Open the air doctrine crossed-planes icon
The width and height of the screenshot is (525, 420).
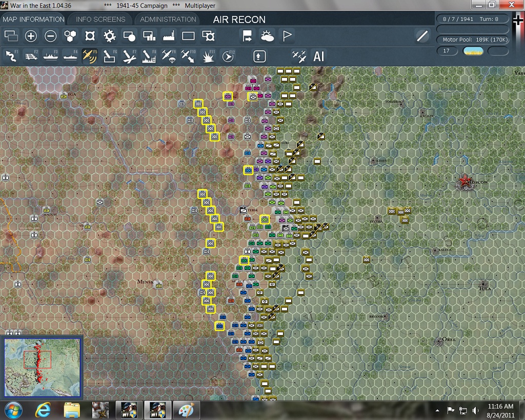click(x=299, y=56)
